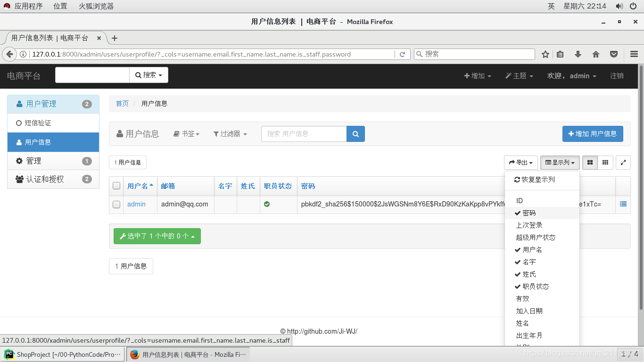
Task: Select 短信验证 in the sidebar
Action: pyautogui.click(x=53, y=123)
